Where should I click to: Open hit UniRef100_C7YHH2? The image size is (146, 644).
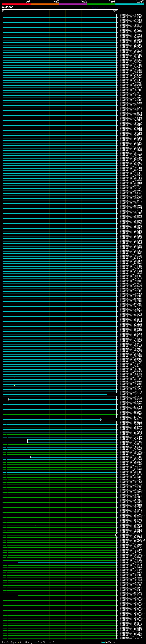click(131, 464)
